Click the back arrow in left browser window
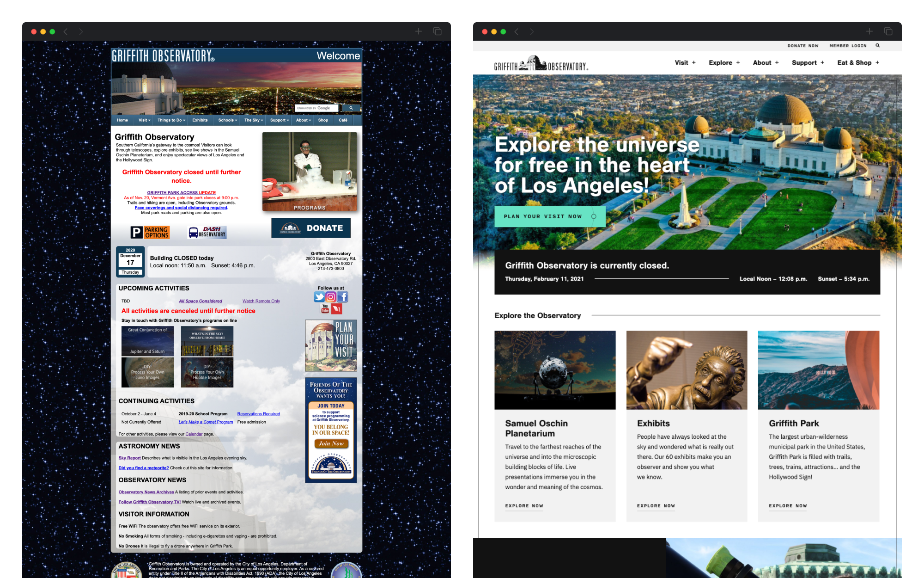The image size is (924, 578). pos(66,31)
